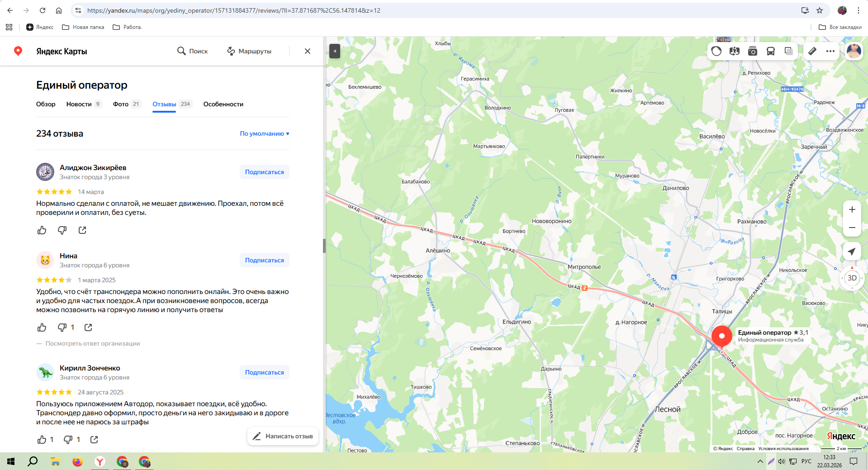The height and width of the screenshot is (470, 868).
Task: Share Алиджон Зикирёев's review
Action: (x=82, y=230)
